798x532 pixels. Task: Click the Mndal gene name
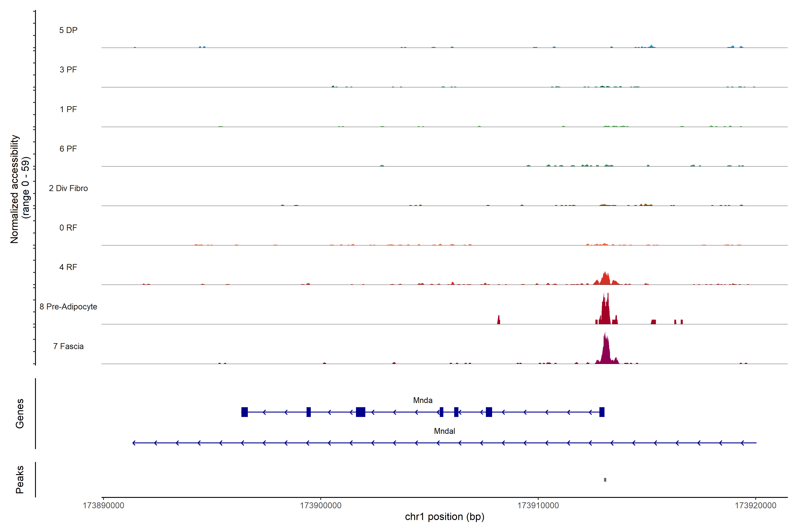pos(444,431)
